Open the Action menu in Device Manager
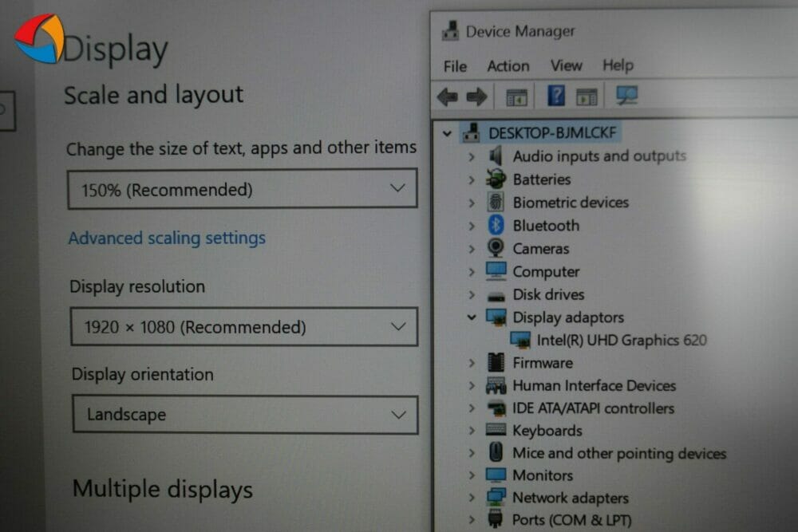Image resolution: width=798 pixels, height=532 pixels. tap(508, 65)
